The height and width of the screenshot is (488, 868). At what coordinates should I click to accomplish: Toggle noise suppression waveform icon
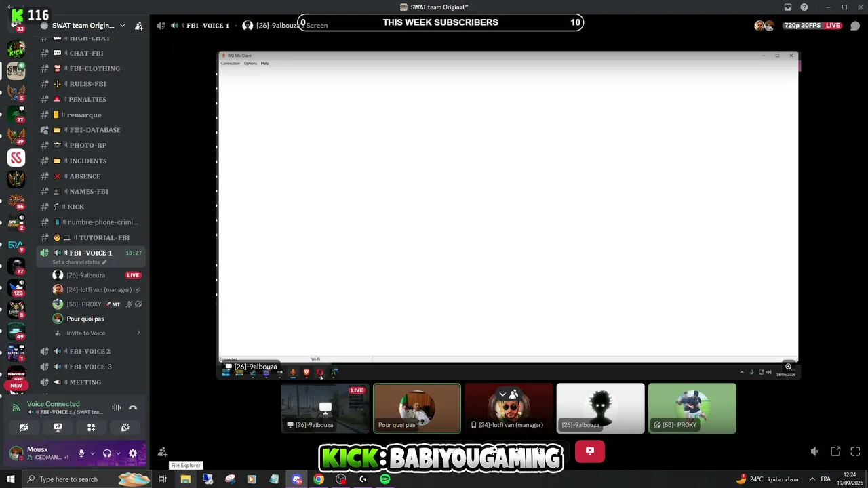point(117,407)
